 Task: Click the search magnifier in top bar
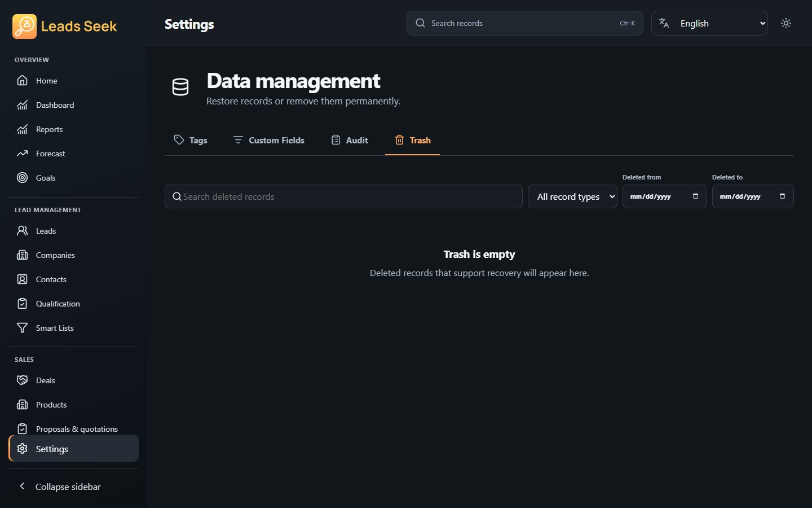pos(420,23)
